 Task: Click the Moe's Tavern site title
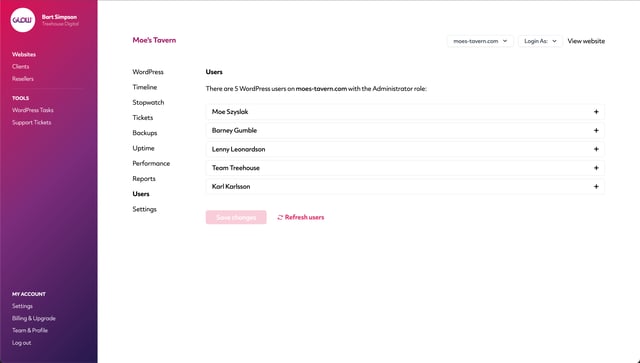pyautogui.click(x=154, y=40)
